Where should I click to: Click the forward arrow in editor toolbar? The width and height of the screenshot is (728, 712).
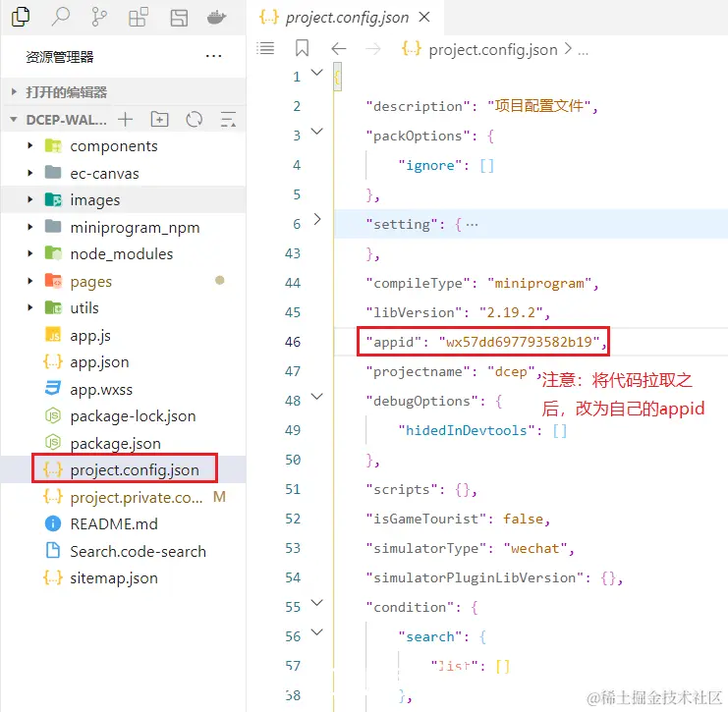tap(372, 48)
